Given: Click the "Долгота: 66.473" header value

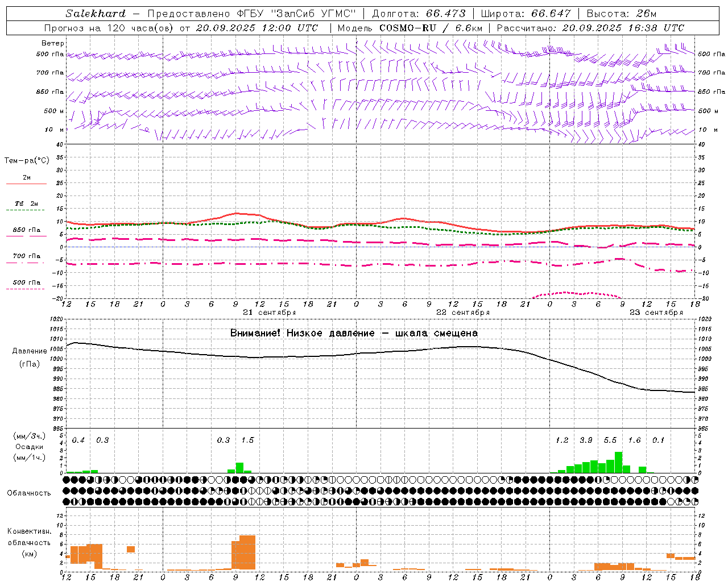Looking at the screenshot, I should coord(419,14).
